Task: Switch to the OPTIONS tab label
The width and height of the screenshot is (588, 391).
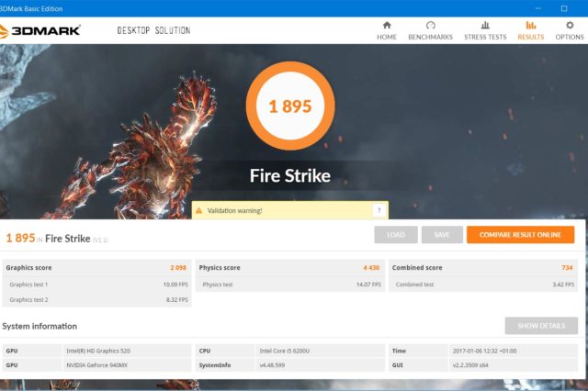Action: coord(570,37)
